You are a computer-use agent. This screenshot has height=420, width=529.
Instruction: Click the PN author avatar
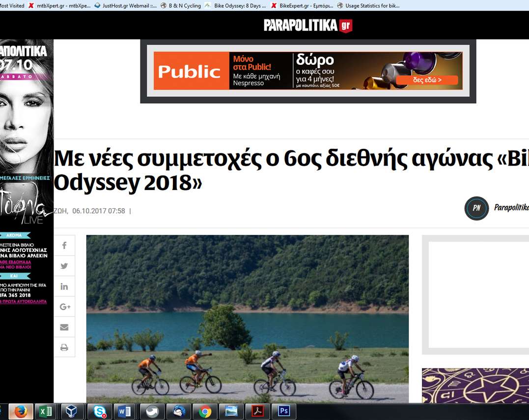point(476,208)
